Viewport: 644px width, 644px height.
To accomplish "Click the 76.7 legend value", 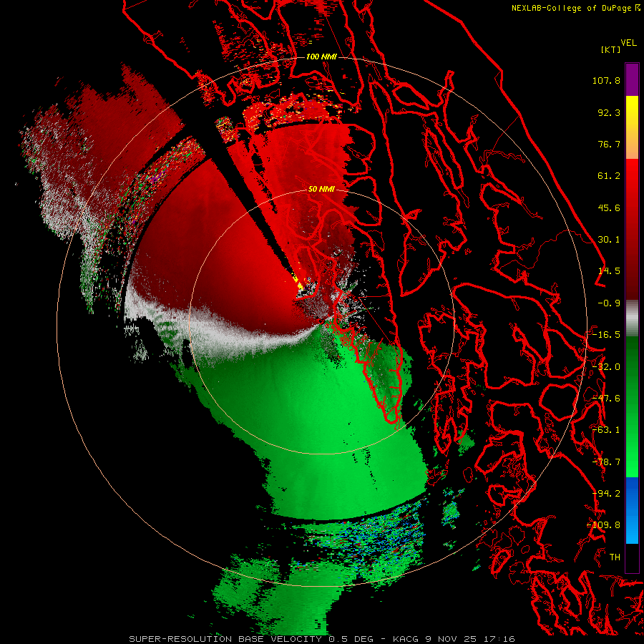I will (x=609, y=144).
